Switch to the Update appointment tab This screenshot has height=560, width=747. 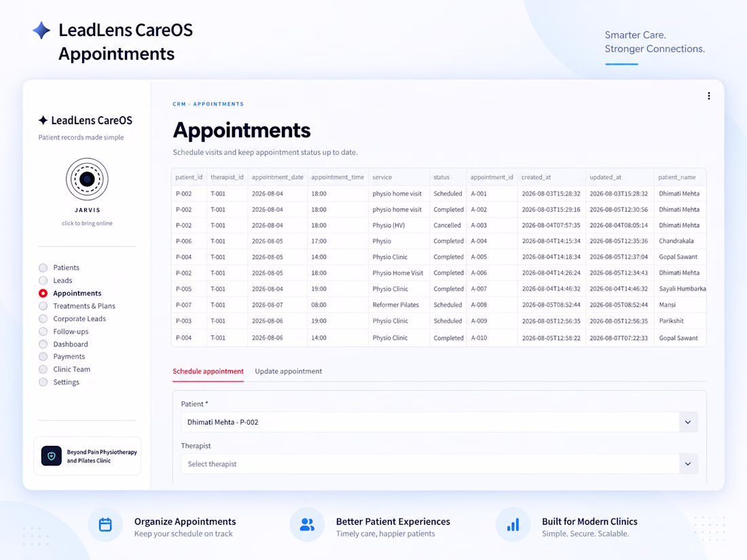(288, 371)
